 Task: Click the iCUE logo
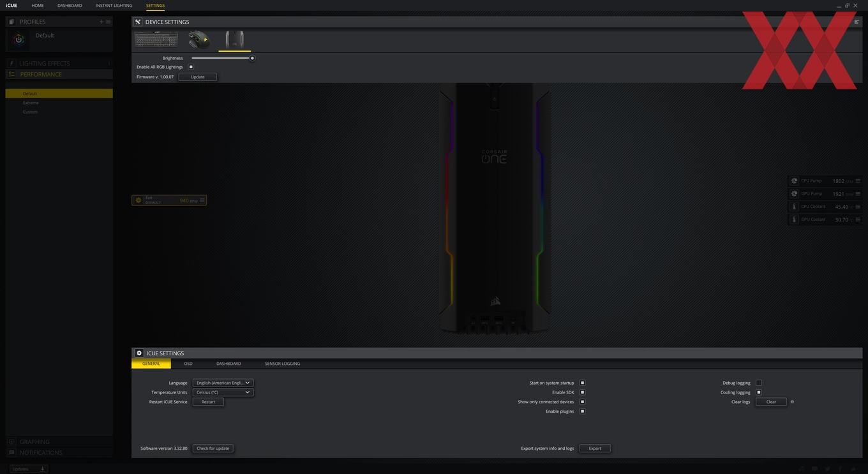coord(11,6)
